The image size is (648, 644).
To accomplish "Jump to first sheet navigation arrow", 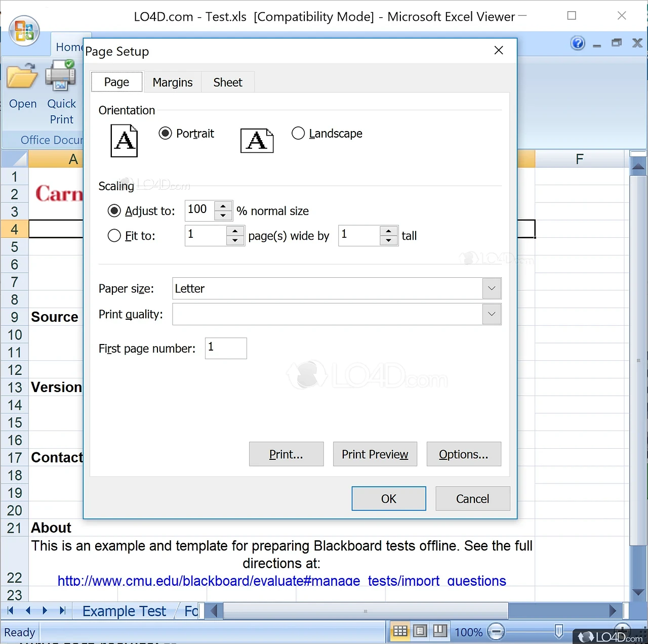I will [10, 611].
